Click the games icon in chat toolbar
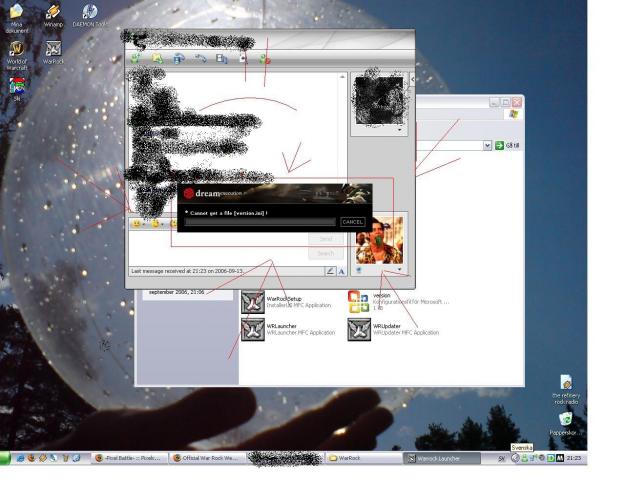 pyautogui.click(x=243, y=59)
